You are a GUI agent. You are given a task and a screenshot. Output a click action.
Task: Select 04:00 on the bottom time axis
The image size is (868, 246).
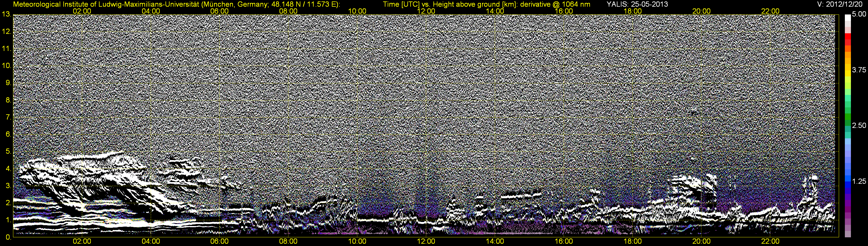(x=151, y=241)
